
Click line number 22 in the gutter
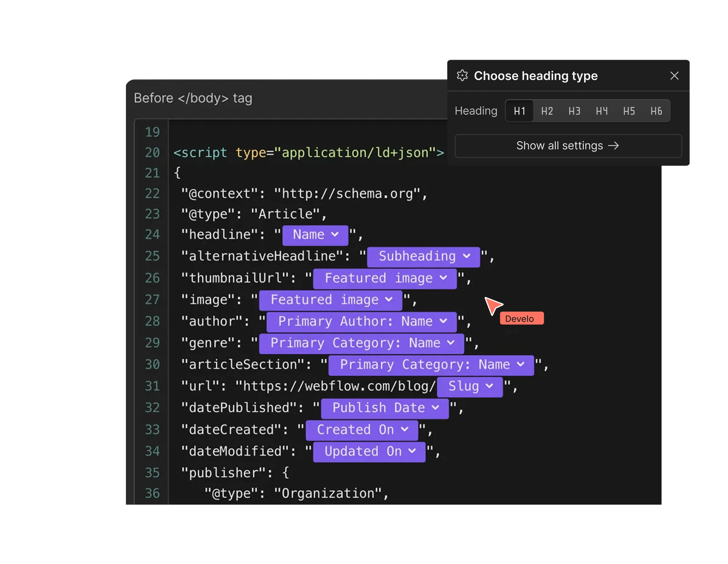(152, 193)
